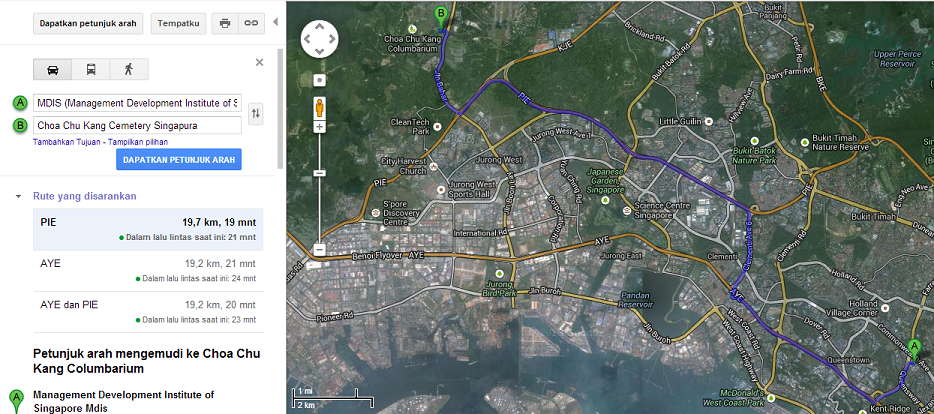Click Choa Chu Kang Columbarium place icon
Image resolution: width=934 pixels, height=414 pixels.
[412, 29]
